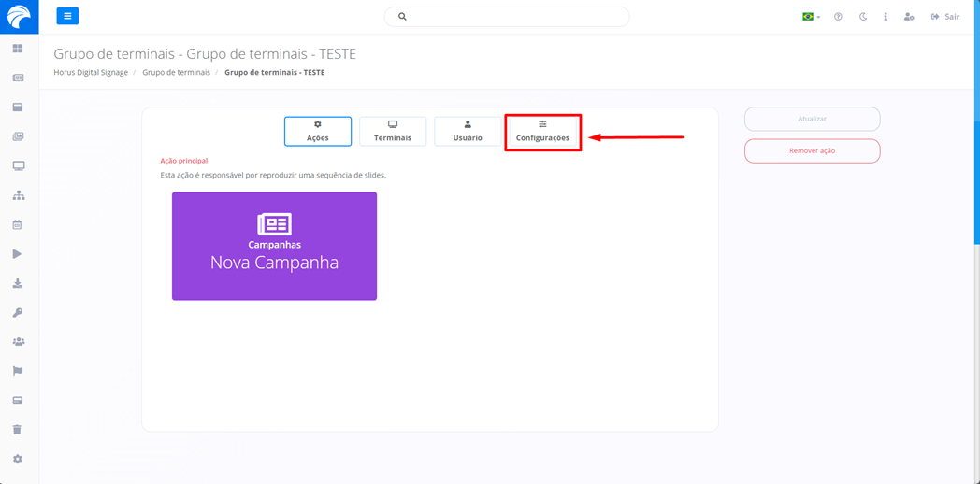This screenshot has height=484, width=980.
Task: Switch to the Terminais tab
Action: 393,132
